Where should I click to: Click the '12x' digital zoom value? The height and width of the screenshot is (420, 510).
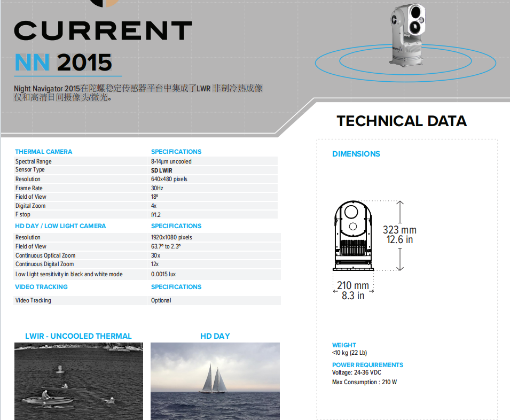[155, 264]
